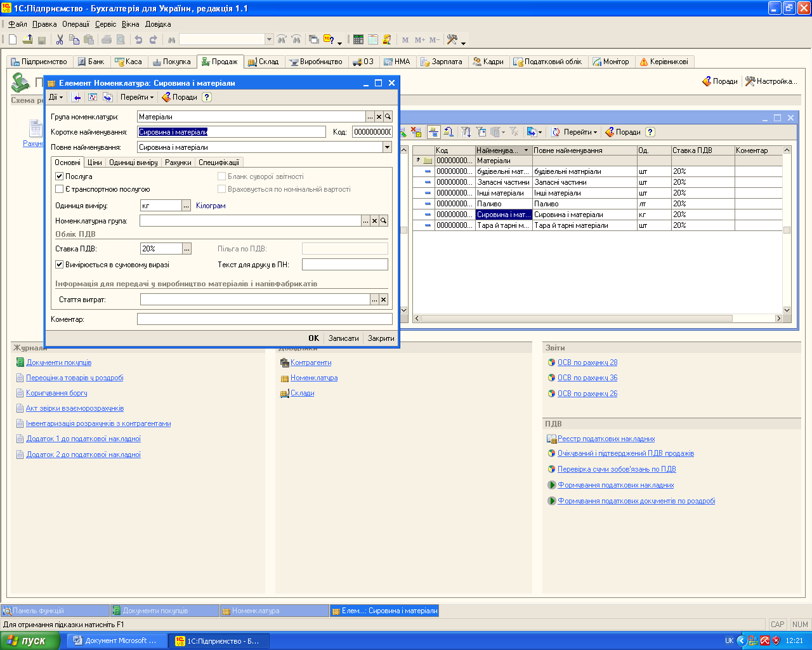812x650 pixels.
Task: Open the Windows пуск Start button
Action: (30, 641)
